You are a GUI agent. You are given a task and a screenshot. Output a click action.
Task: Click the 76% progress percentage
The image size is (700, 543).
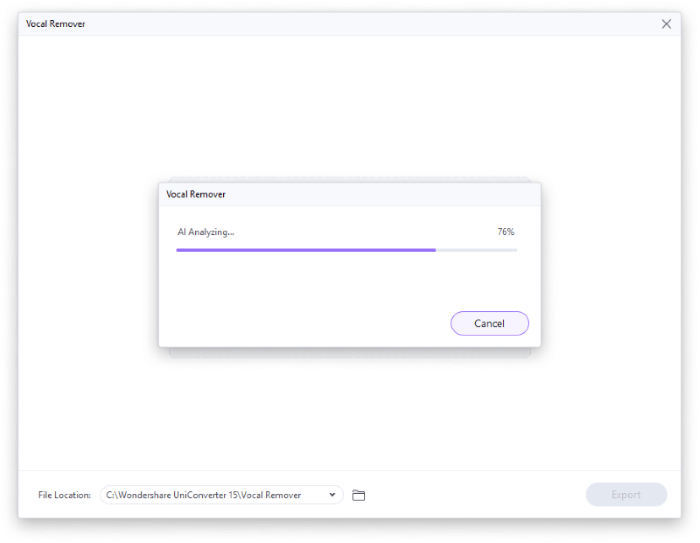506,232
